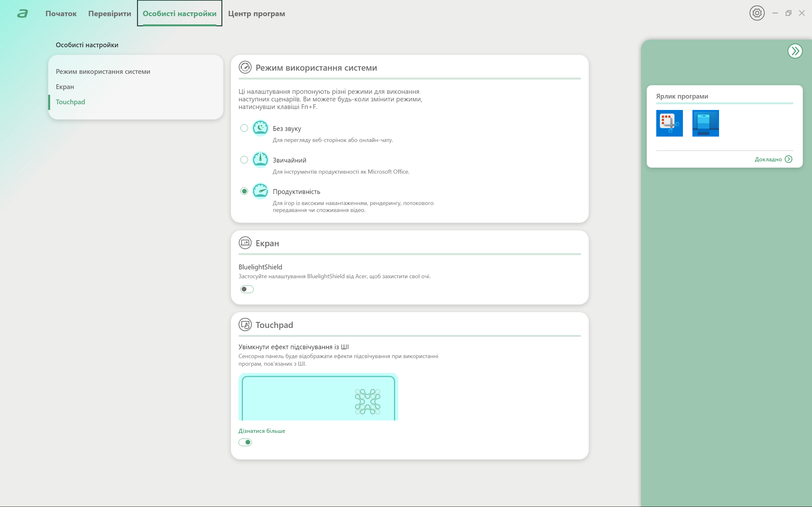Screen dimensions: 812x507
Task: Select the Без звуку radio button
Action: coord(244,128)
